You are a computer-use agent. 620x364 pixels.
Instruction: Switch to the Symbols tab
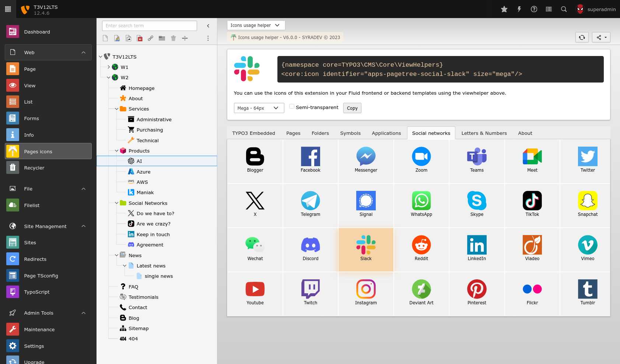tap(350, 133)
